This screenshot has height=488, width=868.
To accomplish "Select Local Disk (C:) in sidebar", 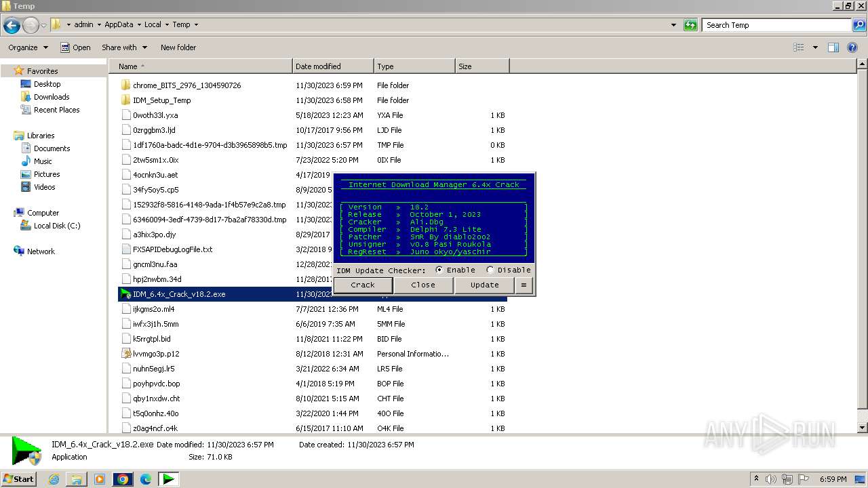I will tap(57, 226).
